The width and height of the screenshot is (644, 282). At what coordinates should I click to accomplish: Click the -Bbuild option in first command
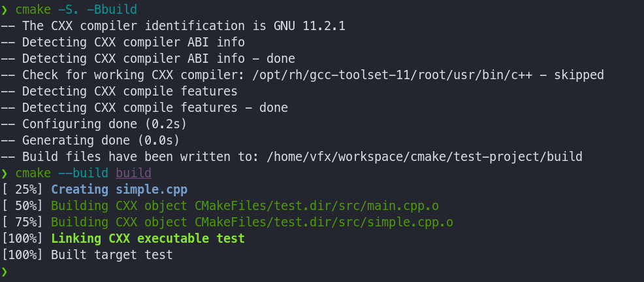(112, 9)
